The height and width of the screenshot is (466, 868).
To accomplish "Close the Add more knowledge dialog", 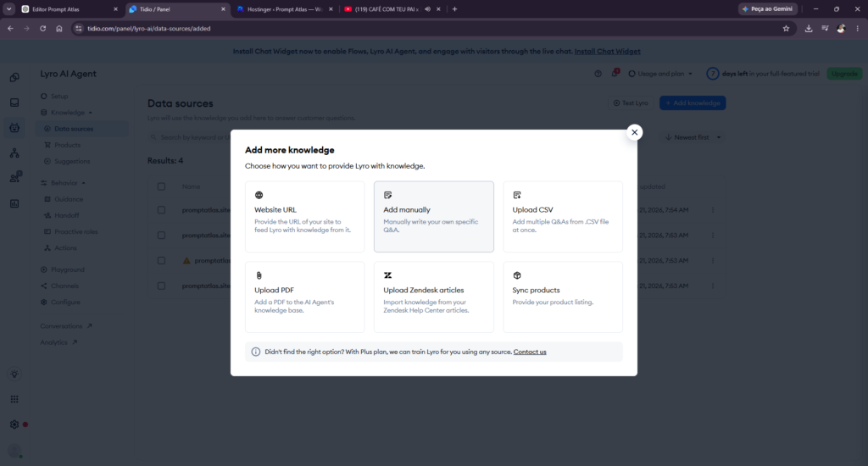I will [634, 132].
